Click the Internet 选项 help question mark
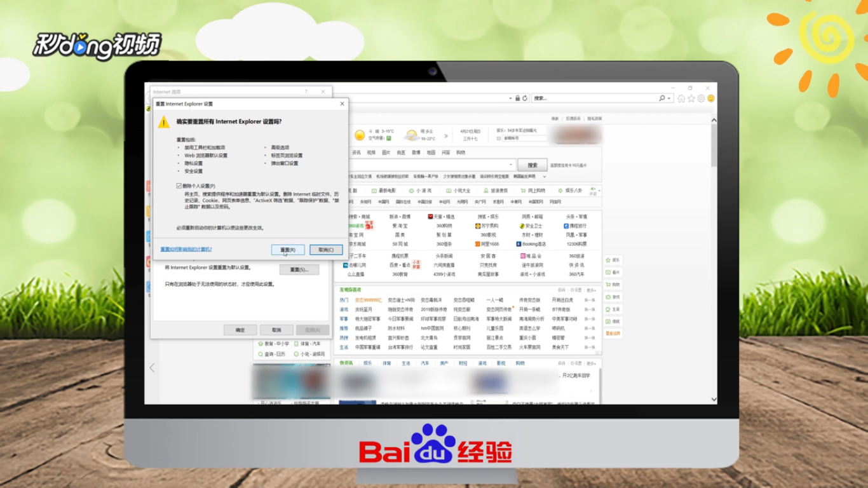Screen dimensions: 868x488 click(x=306, y=92)
